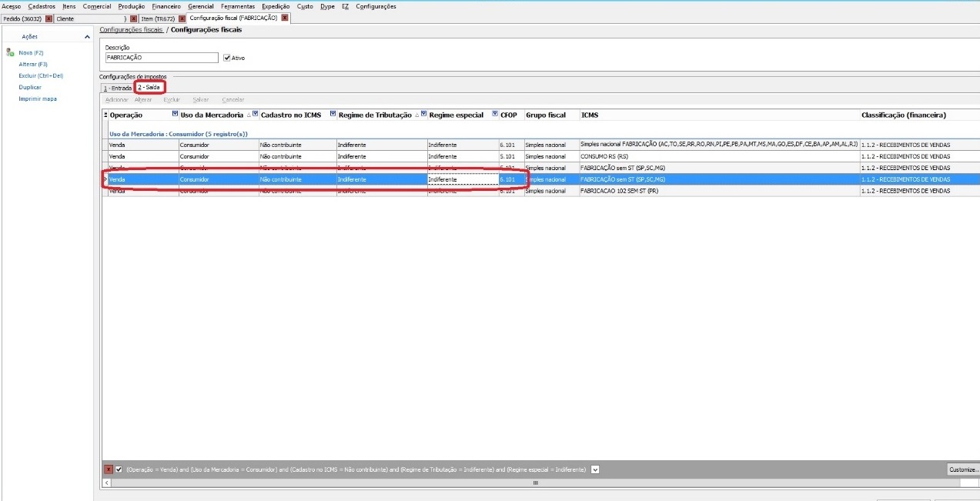980x501 pixels.
Task: Open the Gerencial menu
Action: [x=200, y=6]
